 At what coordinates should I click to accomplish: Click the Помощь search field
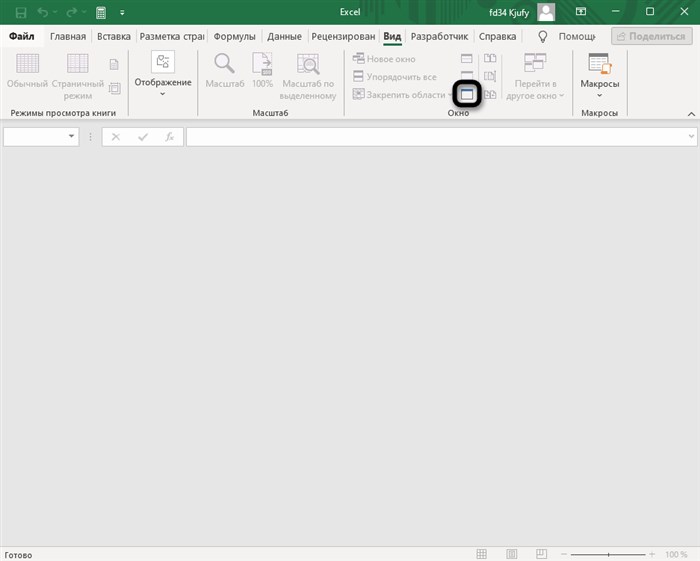click(577, 37)
